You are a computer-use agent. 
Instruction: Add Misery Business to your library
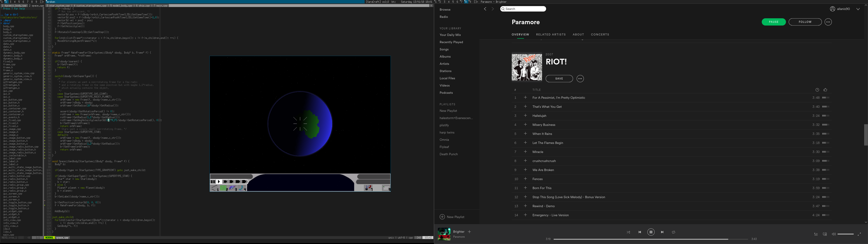pyautogui.click(x=525, y=125)
